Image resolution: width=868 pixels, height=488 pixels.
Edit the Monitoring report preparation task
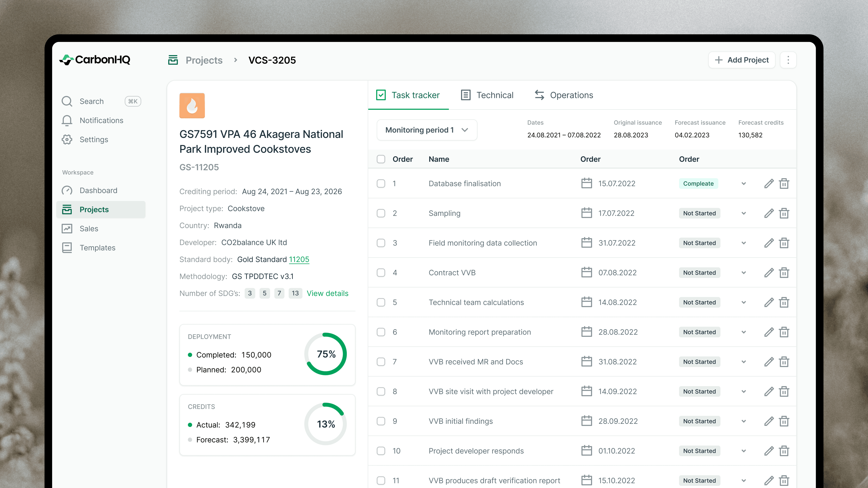[769, 332]
